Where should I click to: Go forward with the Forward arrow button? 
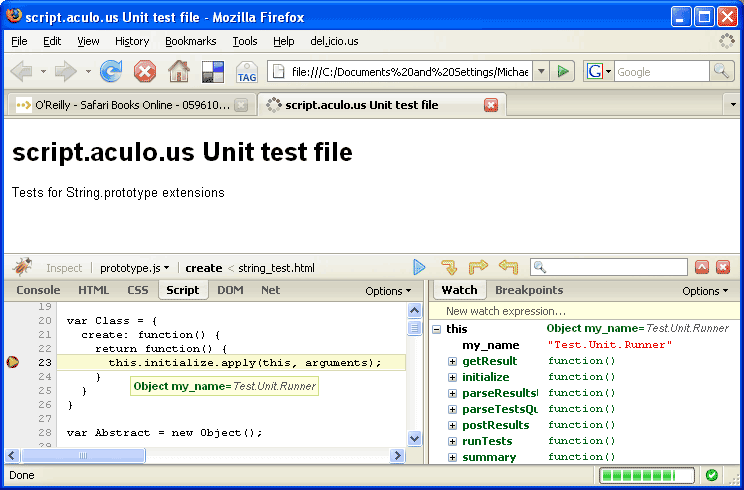(65, 72)
